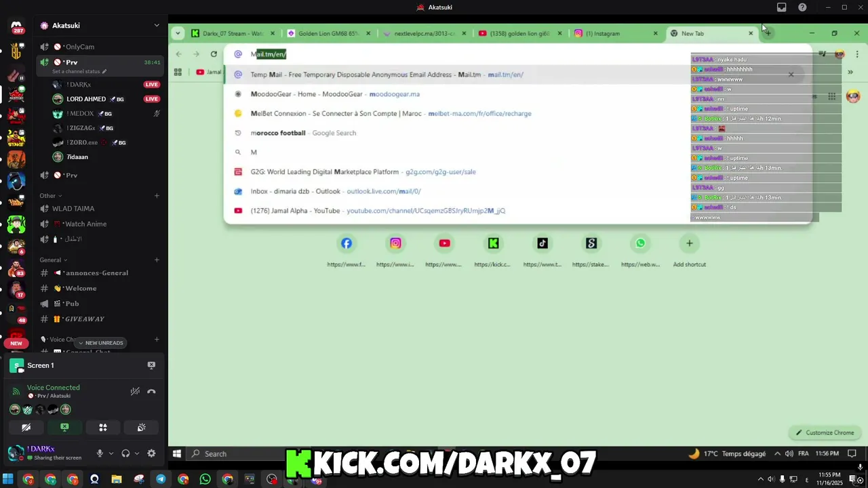Toggle noise suppression in voice panel
868x488 pixels.
(135, 391)
